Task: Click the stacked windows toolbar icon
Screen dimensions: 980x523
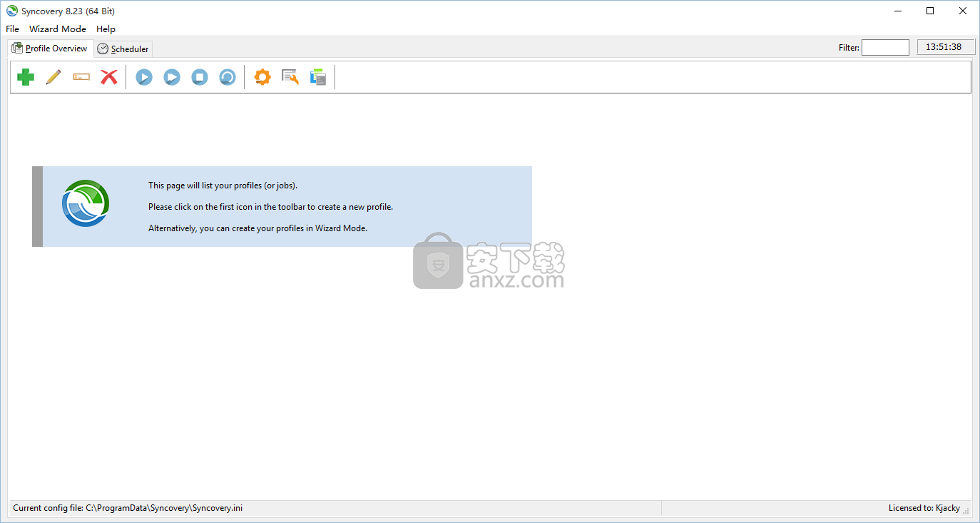Action: point(318,77)
